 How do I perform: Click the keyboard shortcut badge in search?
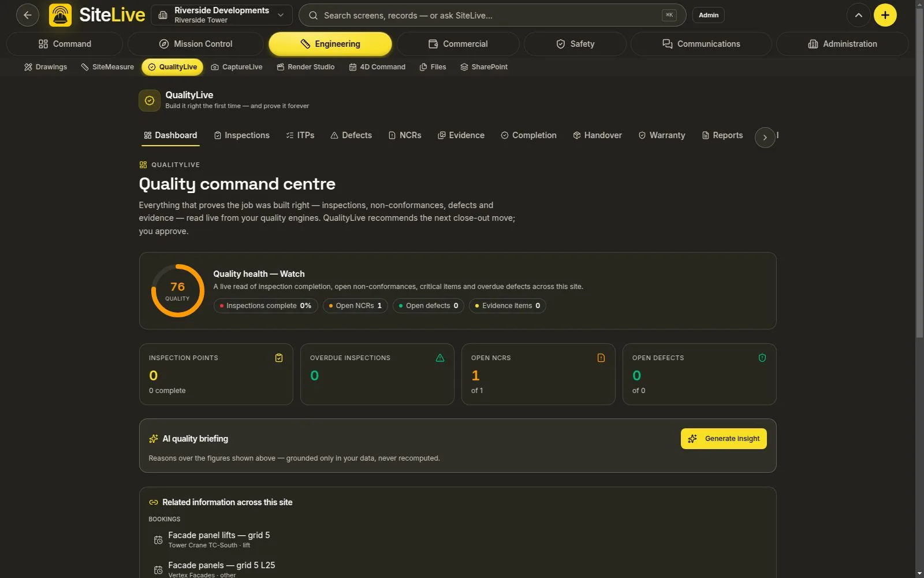pyautogui.click(x=669, y=15)
